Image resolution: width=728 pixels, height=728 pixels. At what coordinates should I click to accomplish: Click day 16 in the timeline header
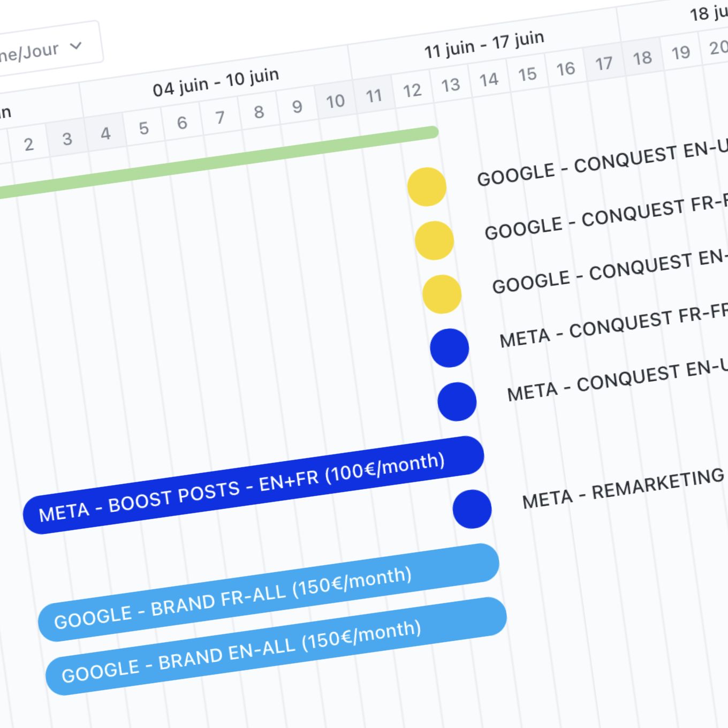[x=565, y=69]
